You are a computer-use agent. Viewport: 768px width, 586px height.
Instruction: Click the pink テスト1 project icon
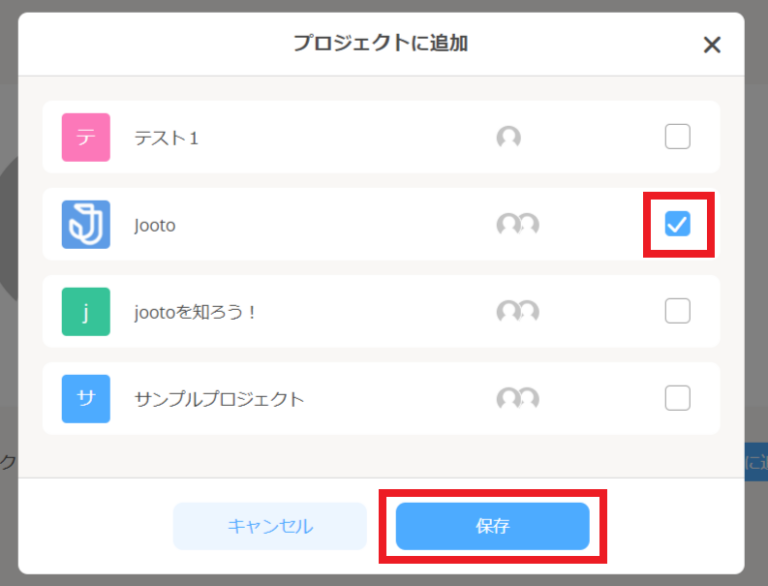click(x=86, y=137)
